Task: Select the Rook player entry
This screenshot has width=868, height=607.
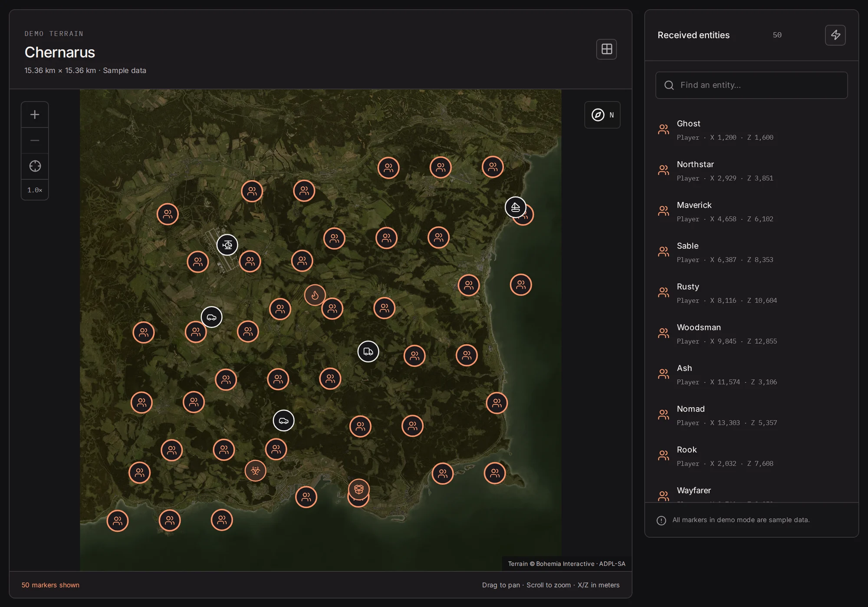Action: click(x=751, y=456)
